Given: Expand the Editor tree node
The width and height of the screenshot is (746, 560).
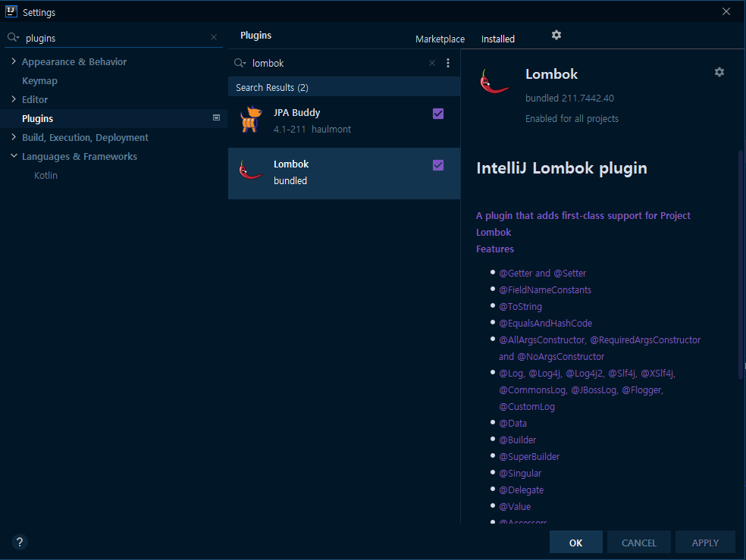Looking at the screenshot, I should click(14, 99).
